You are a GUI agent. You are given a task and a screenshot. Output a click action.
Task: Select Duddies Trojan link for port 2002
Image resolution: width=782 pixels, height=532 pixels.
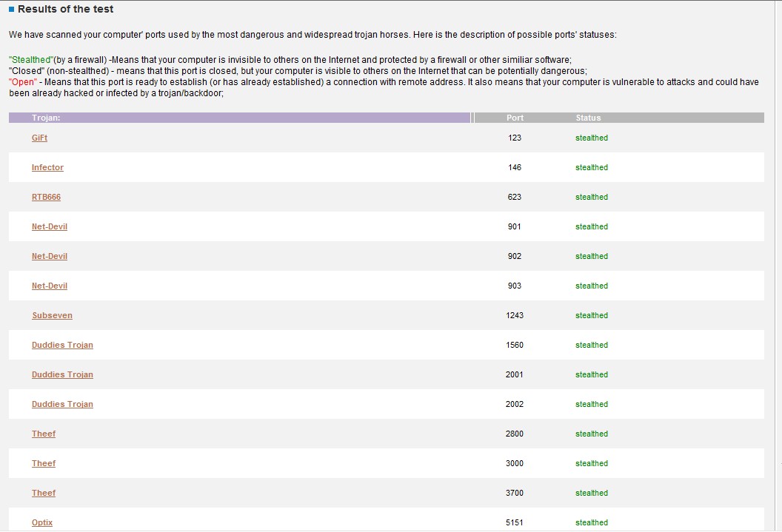(62, 405)
